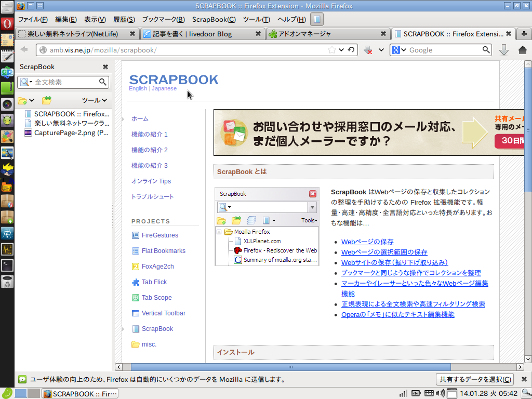Select 楽しい無料ネットワーク item in sidebar
This screenshot has height=399, width=532.
(67, 123)
